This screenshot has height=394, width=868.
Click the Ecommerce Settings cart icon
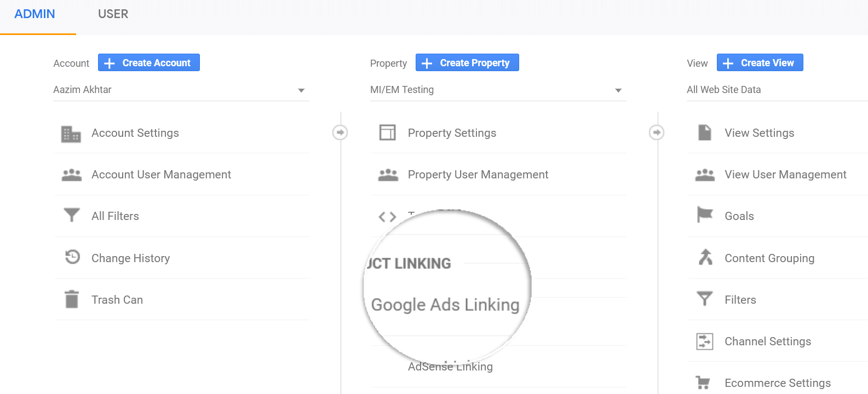(x=703, y=382)
